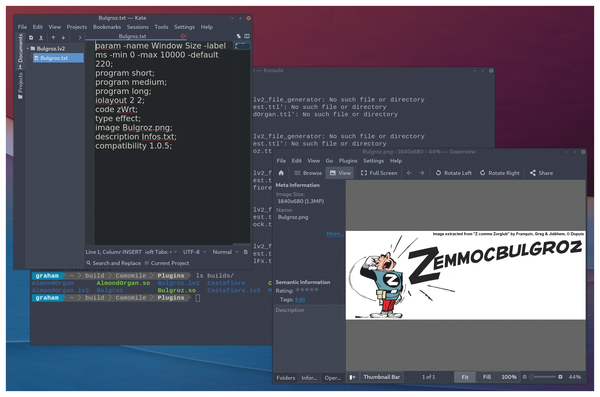Go to previous document with up arrow in Kate
The width and height of the screenshot is (600, 397).
pos(53,38)
